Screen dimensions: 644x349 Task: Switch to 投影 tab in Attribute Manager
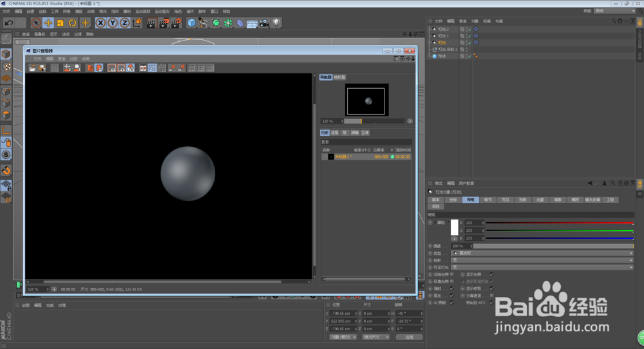click(x=523, y=200)
